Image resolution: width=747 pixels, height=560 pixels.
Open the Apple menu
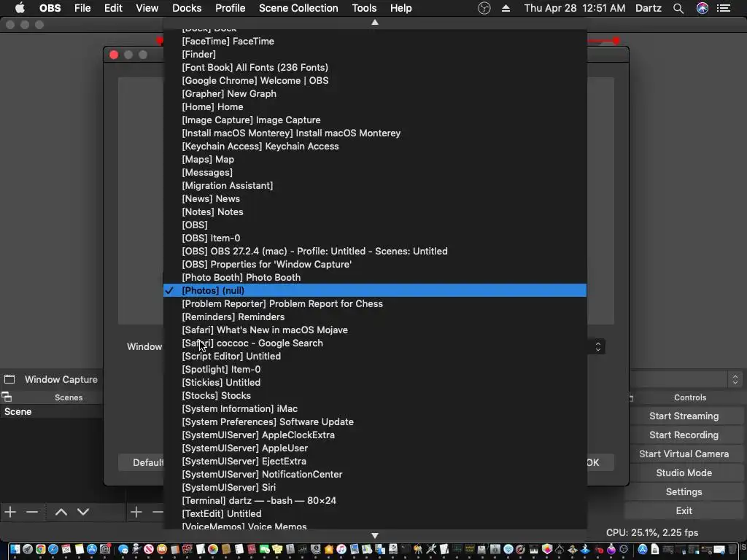20,8
